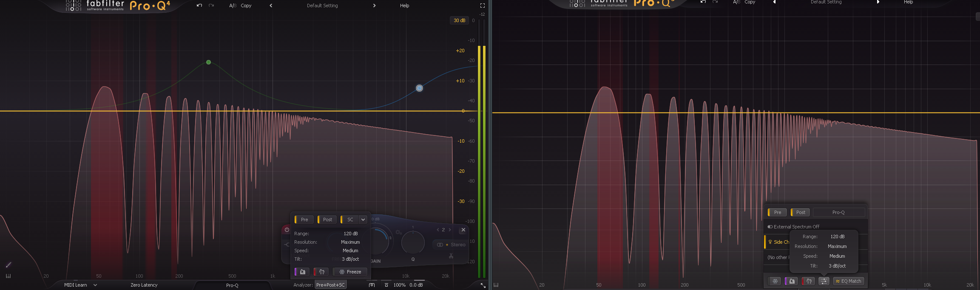
Task: Change Resolution Maximum in right popup
Action: [837, 246]
